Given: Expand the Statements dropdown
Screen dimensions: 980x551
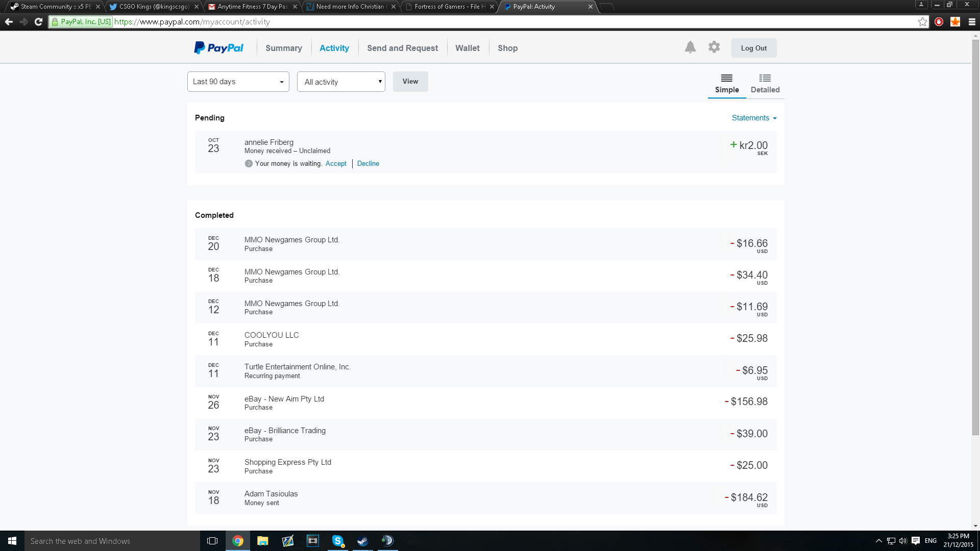Looking at the screenshot, I should [x=754, y=118].
